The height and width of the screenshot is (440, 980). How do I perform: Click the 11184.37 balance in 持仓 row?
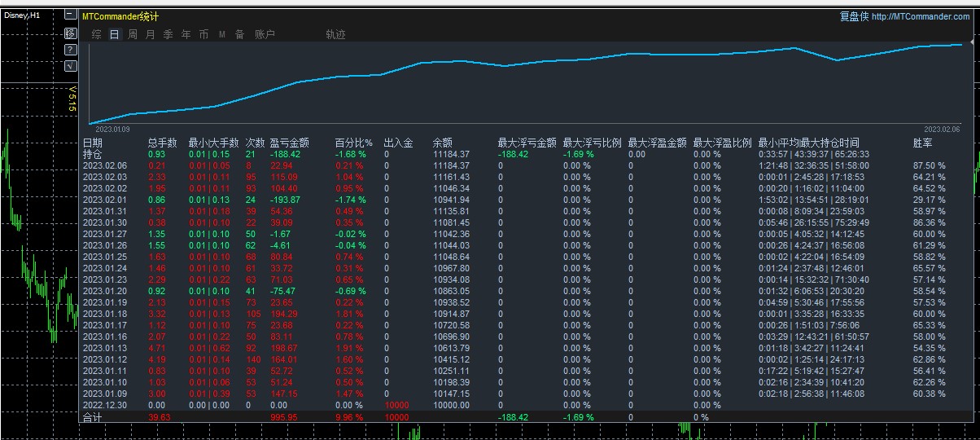(x=451, y=154)
